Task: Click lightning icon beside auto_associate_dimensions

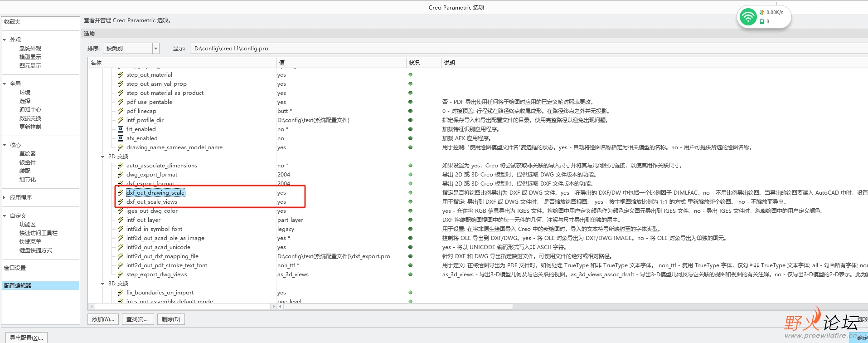Action: [x=121, y=166]
